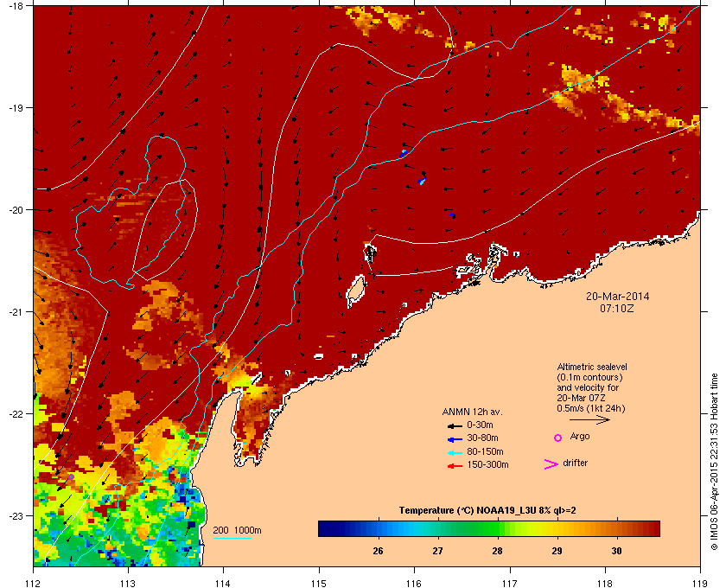Click the longitude axis label '114'

click(223, 584)
